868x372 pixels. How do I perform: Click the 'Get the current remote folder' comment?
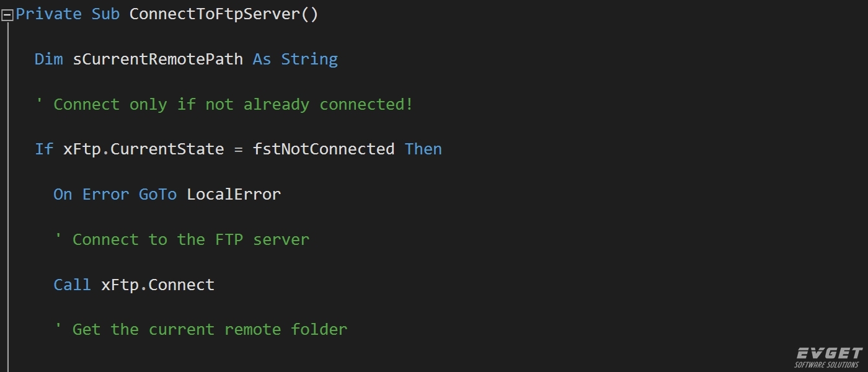[200, 329]
